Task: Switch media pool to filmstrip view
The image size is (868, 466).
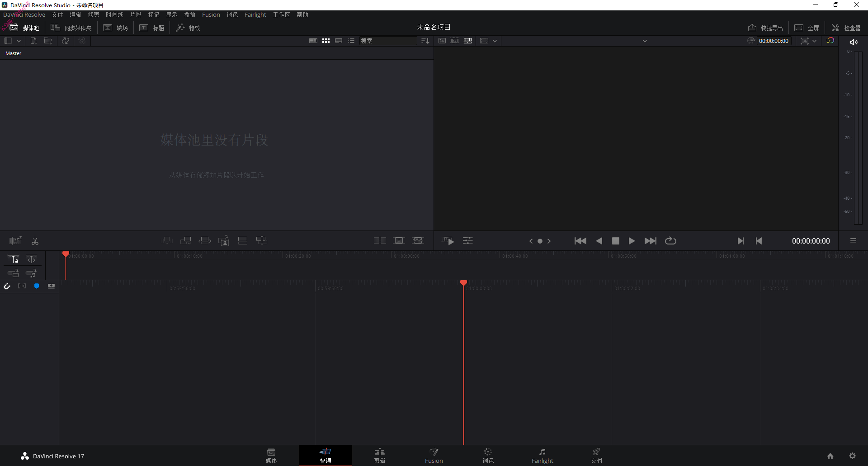Action: (339, 41)
